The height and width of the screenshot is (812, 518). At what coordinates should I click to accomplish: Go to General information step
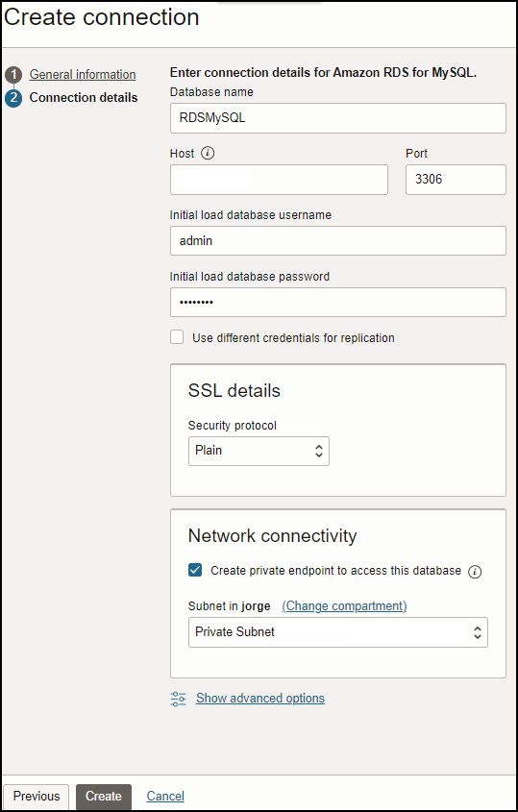(83, 75)
